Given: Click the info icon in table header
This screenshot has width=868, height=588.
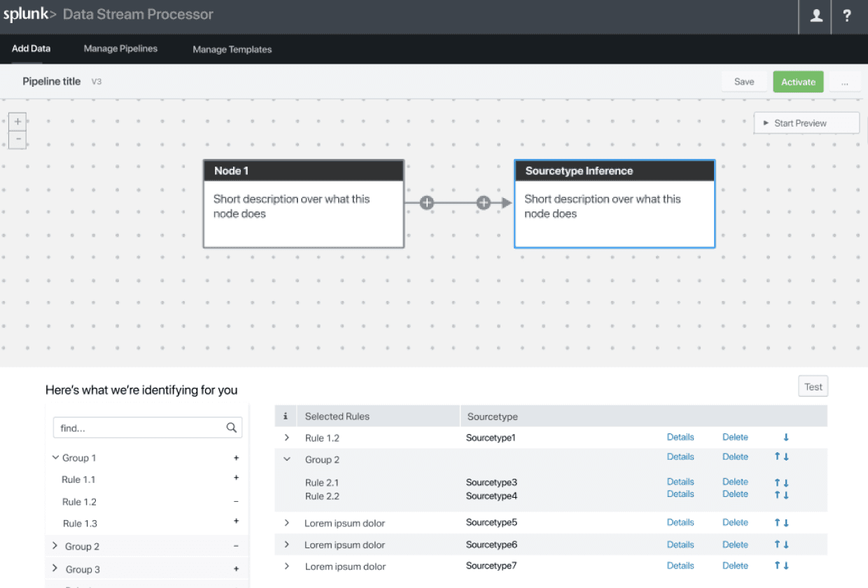Looking at the screenshot, I should (x=286, y=416).
